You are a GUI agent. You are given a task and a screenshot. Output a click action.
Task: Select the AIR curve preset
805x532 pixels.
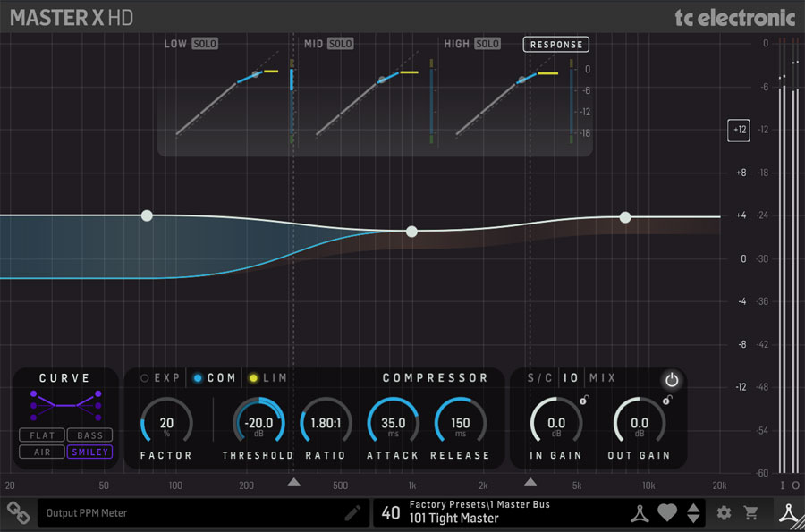pyautogui.click(x=42, y=452)
